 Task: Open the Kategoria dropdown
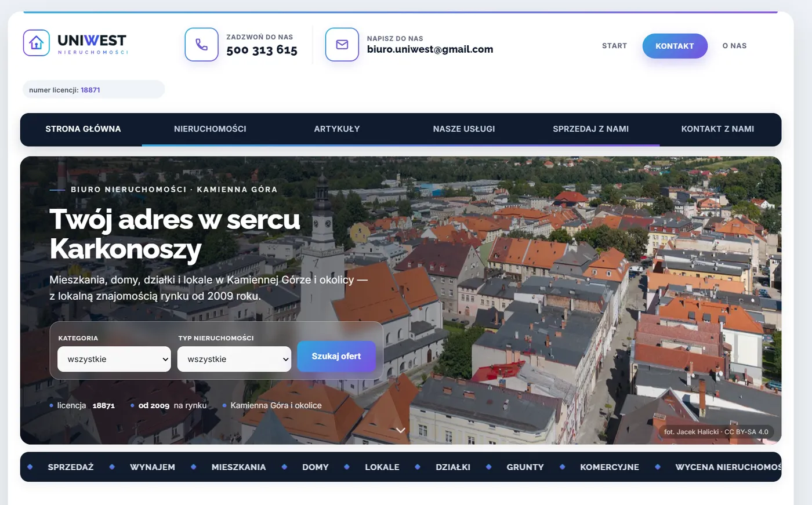114,359
